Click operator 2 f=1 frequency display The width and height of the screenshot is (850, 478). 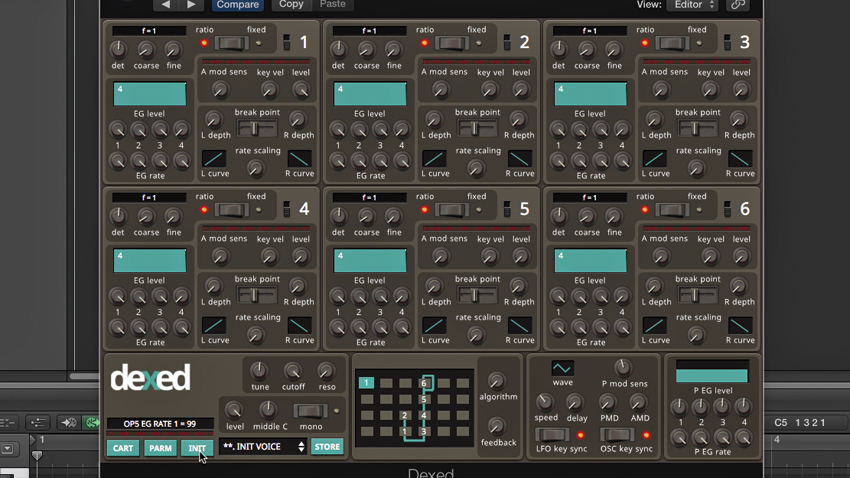pos(369,31)
